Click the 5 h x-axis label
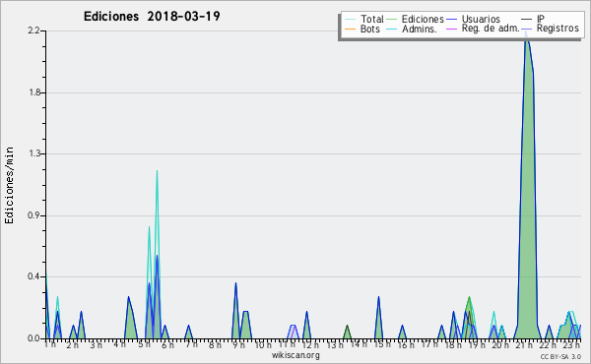This screenshot has height=364, width=591. 145,344
